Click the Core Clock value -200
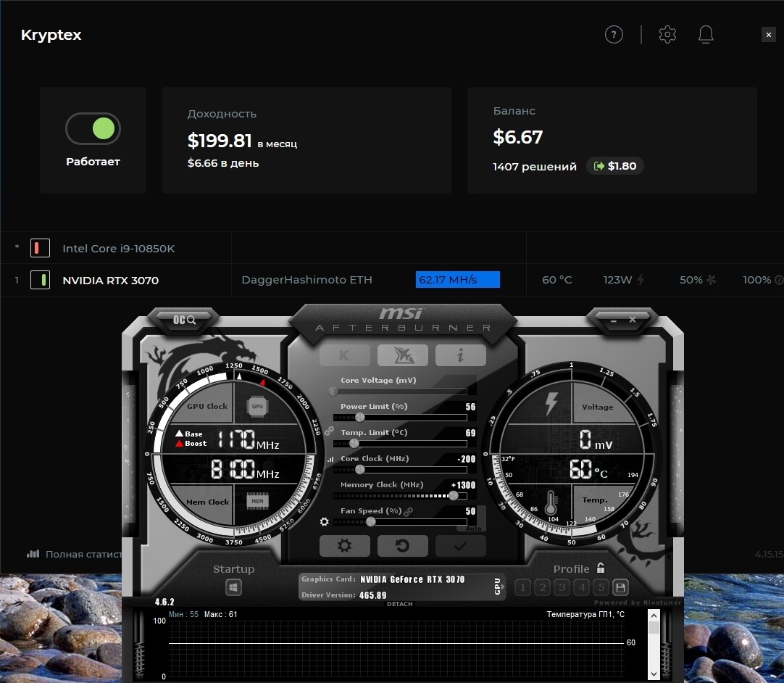This screenshot has height=683, width=784. pos(466,459)
